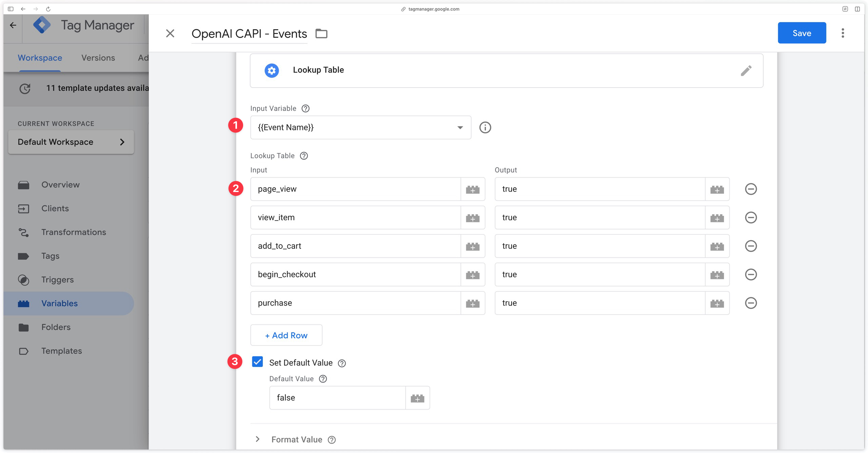Open browser split view icon

pos(857,9)
